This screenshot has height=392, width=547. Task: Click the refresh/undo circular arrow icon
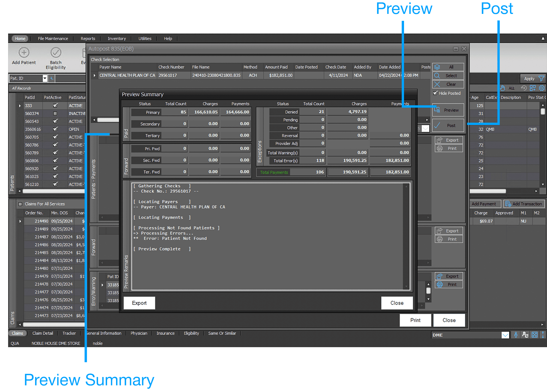click(523, 88)
